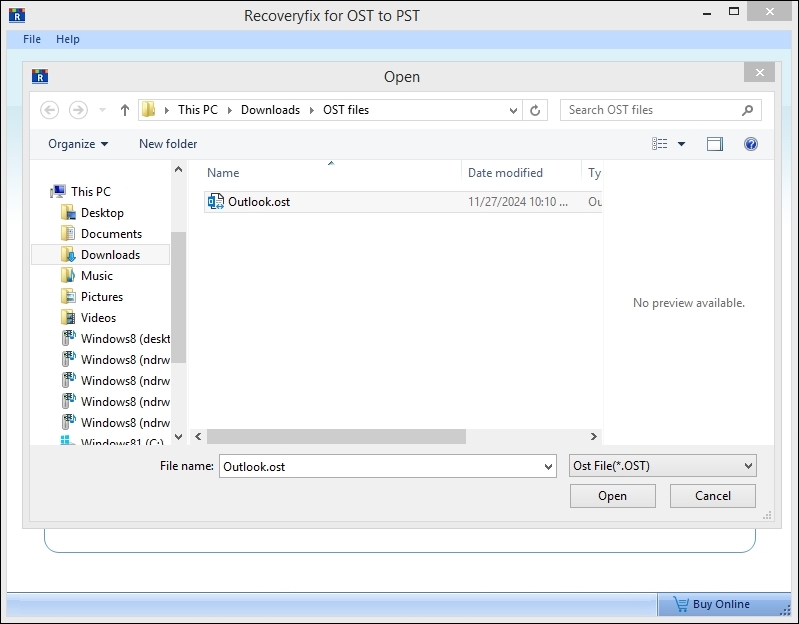799x624 pixels.
Task: Open Ost File(*.OST) type dropdown
Action: point(662,466)
